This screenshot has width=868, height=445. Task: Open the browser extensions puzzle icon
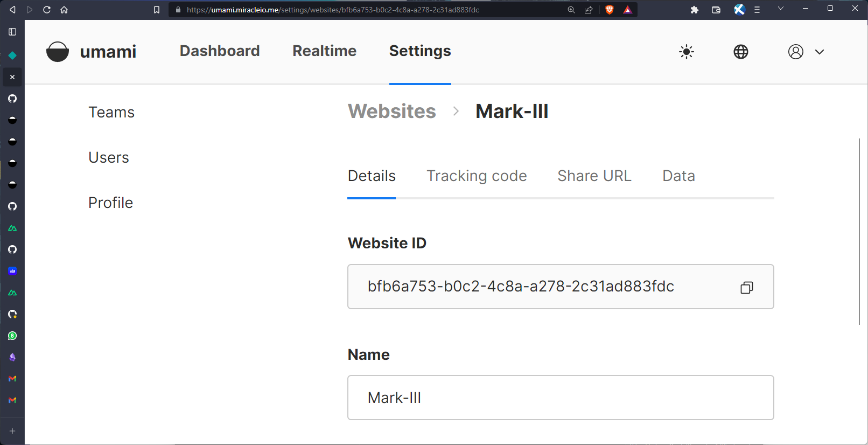pos(695,10)
